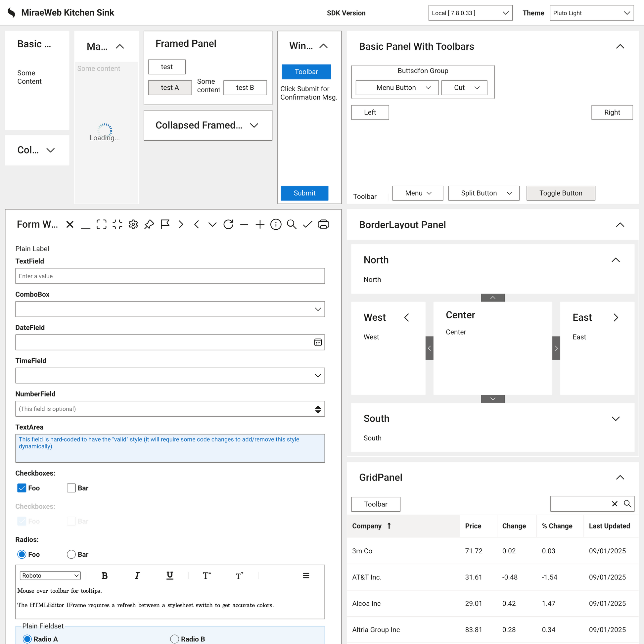Toggle underline in the HTML editor

pos(170,575)
